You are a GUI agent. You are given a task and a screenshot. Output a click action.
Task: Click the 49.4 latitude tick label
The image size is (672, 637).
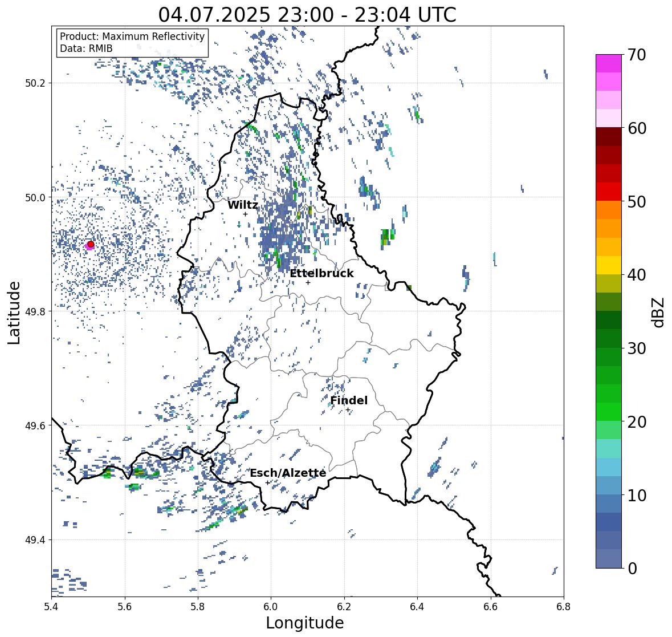pyautogui.click(x=35, y=540)
